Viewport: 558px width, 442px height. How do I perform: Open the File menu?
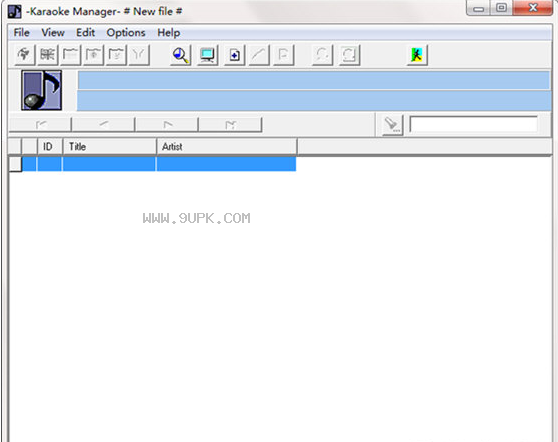pyautogui.click(x=21, y=33)
